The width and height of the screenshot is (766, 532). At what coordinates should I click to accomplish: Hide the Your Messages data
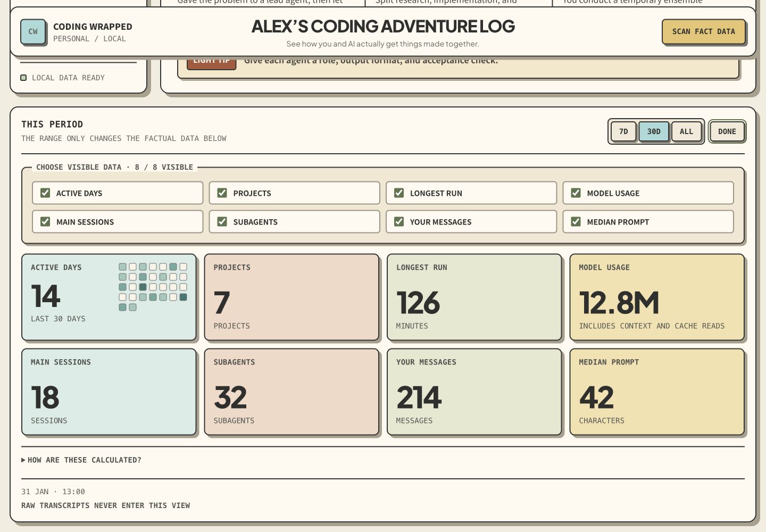[x=399, y=222]
